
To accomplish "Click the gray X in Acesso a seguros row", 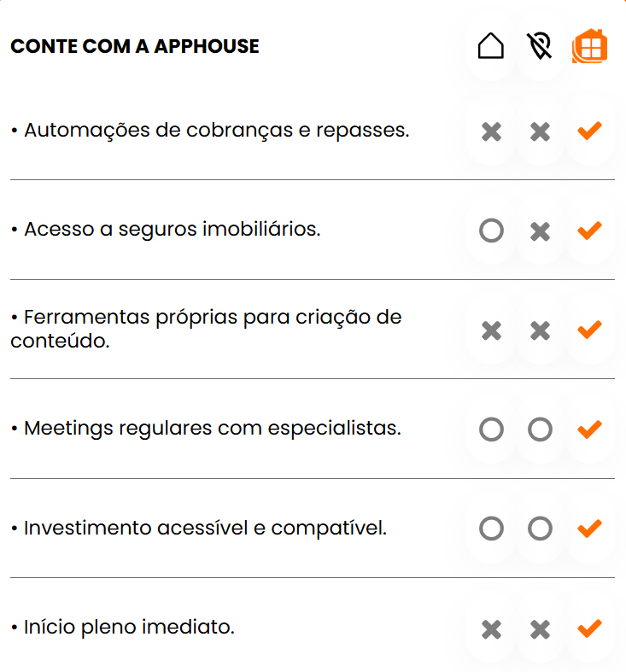I will (540, 231).
